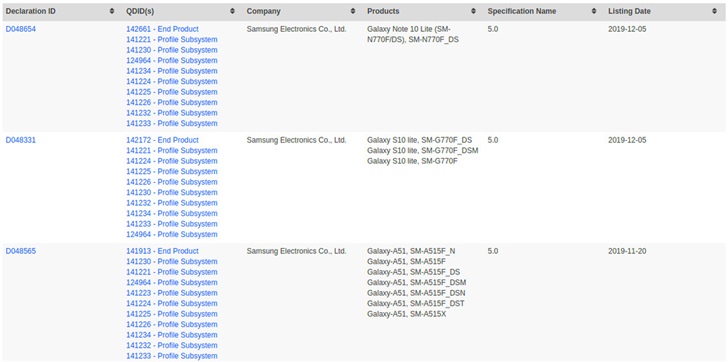Select specification 5.0 in the D048331 row
Screen dimensions: 728x362
pos(493,140)
